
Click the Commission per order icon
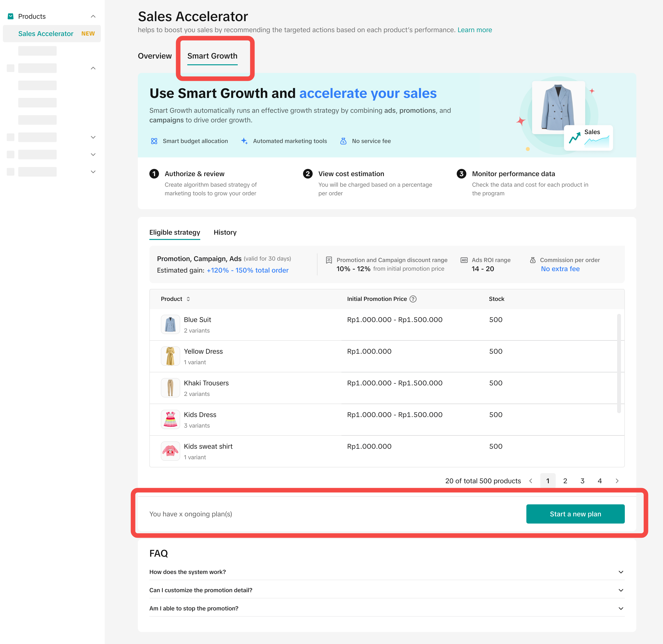tap(533, 260)
